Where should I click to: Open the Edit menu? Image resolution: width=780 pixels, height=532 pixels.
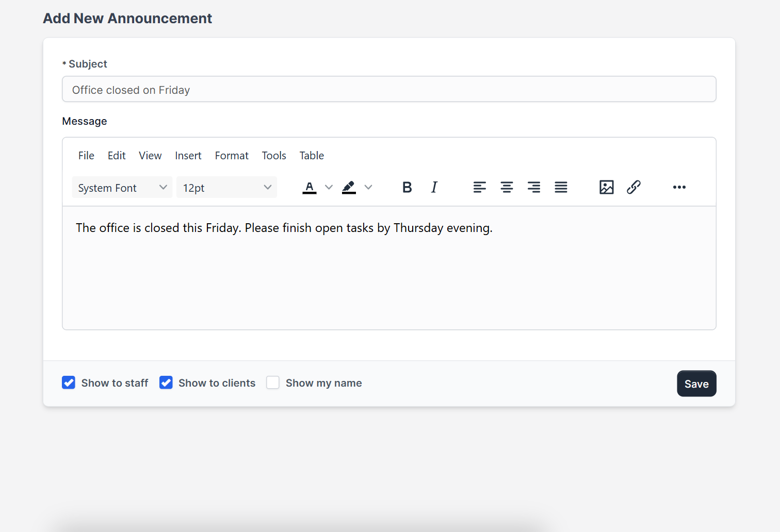(117, 156)
